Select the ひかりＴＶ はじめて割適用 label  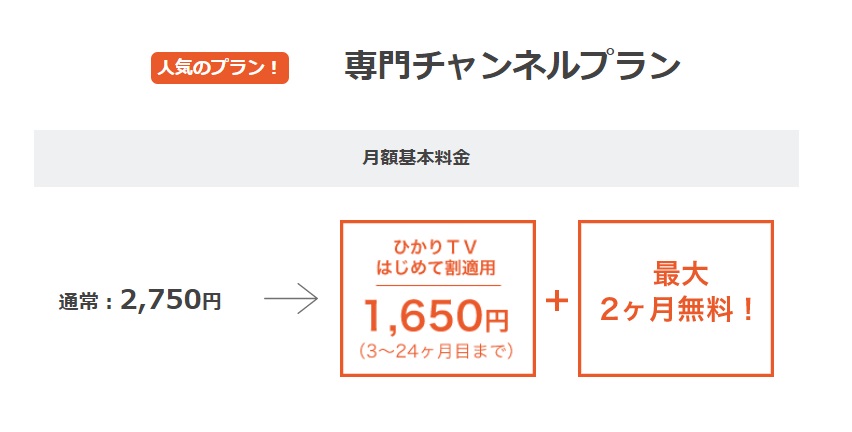436,258
